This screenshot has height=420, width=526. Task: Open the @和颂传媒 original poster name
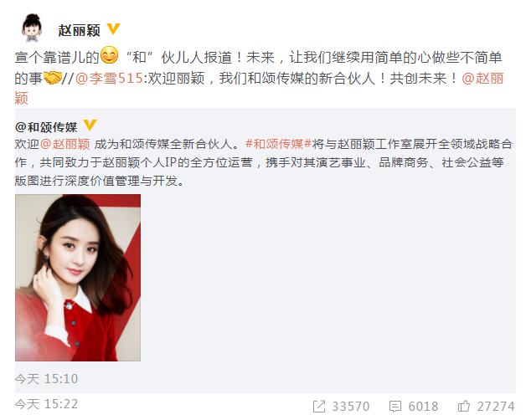[x=46, y=127]
